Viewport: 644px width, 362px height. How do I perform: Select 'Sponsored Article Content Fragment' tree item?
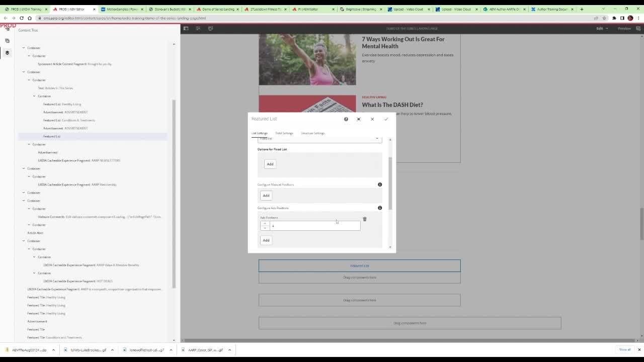[x=74, y=64]
